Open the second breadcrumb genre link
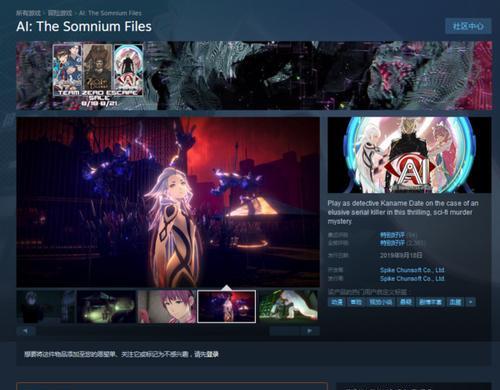The height and width of the screenshot is (390, 500). coord(60,13)
